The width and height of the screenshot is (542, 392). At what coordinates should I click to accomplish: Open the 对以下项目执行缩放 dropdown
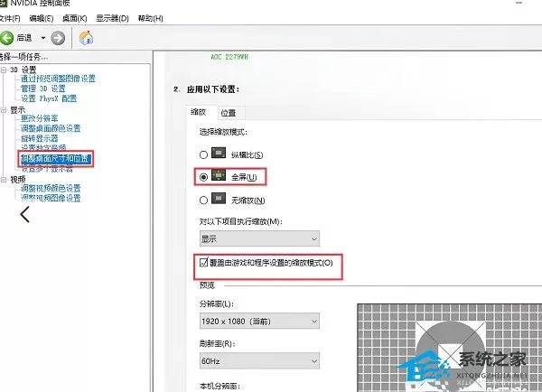[x=259, y=238]
